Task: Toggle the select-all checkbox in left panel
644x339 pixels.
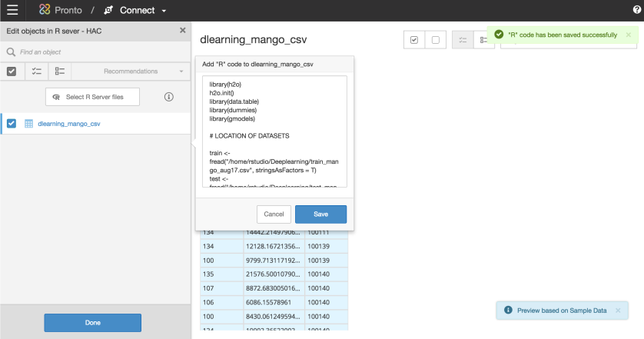Action: click(x=12, y=71)
